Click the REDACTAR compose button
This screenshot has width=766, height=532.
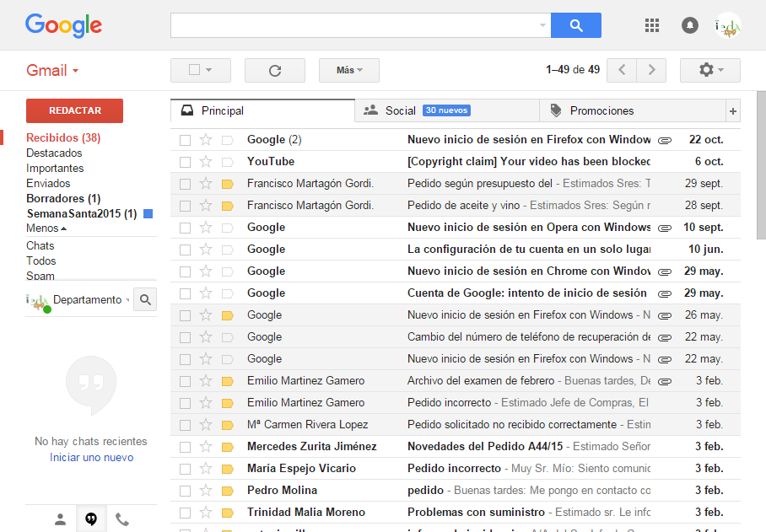click(x=75, y=110)
